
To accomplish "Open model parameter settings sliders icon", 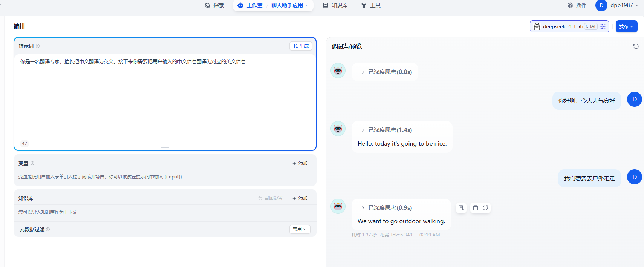I will point(603,26).
